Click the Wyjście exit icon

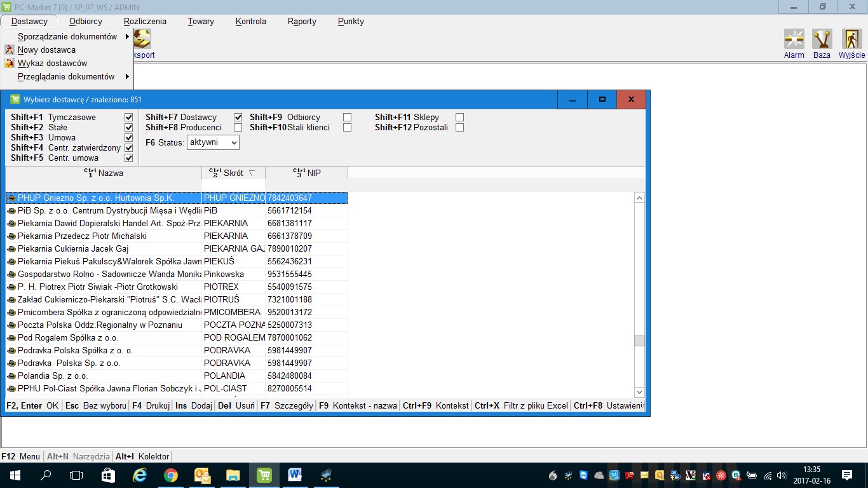[x=851, y=39]
